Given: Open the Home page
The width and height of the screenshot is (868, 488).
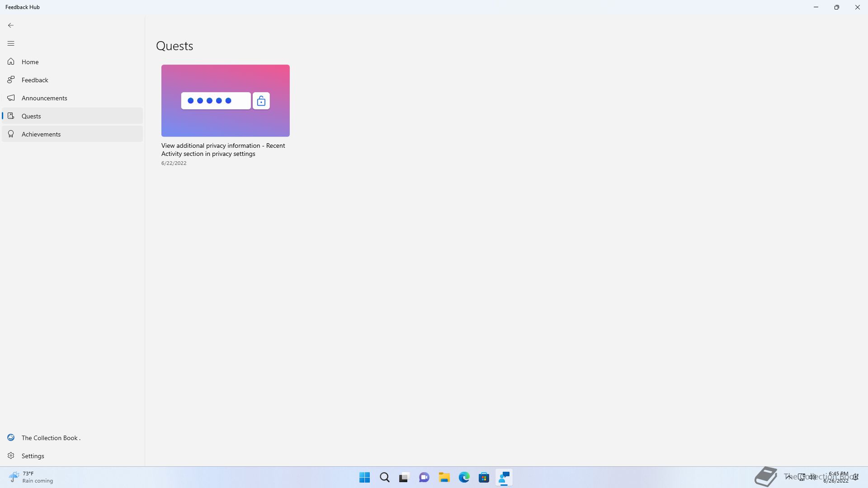Looking at the screenshot, I should click(30, 62).
